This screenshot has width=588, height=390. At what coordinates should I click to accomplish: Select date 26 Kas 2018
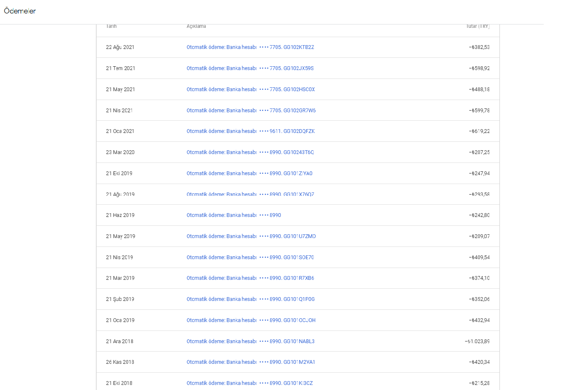point(120,362)
